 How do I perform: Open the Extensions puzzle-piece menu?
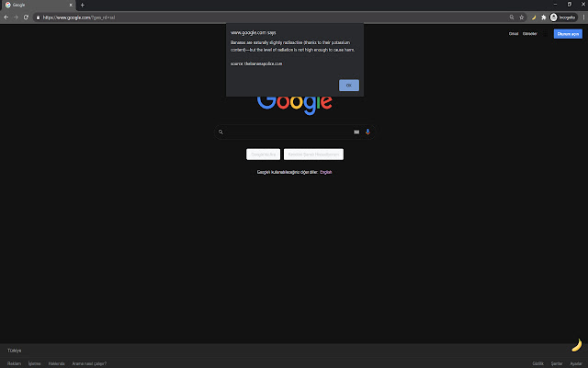(543, 17)
